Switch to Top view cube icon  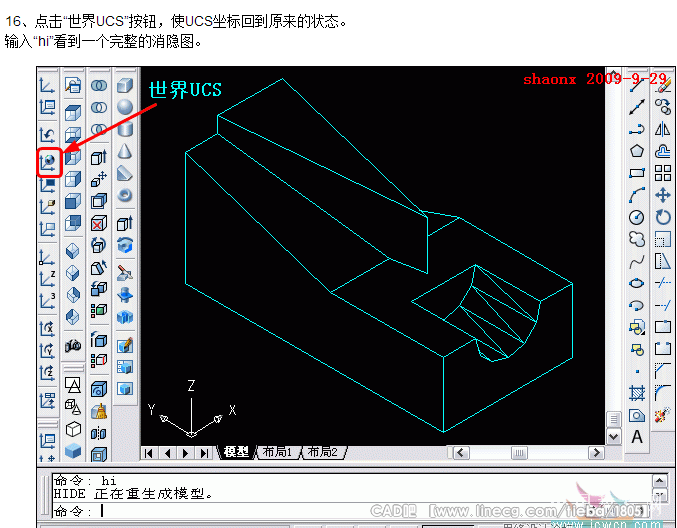click(73, 113)
